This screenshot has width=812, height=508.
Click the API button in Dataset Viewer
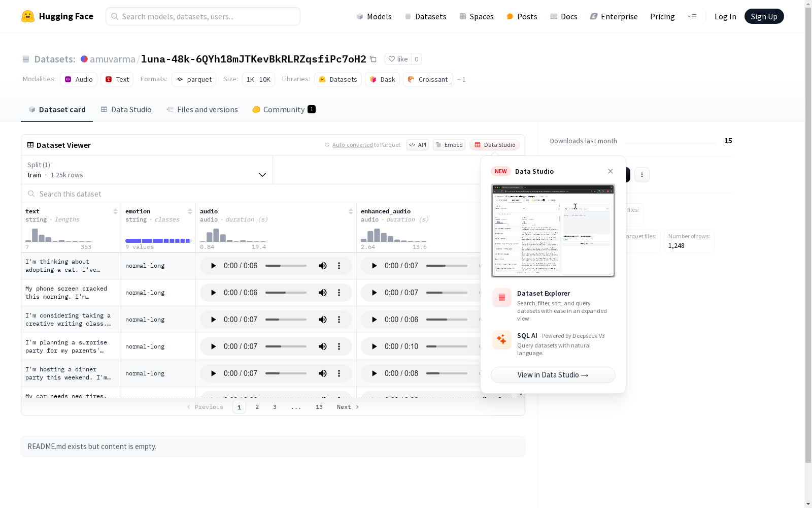(x=418, y=145)
